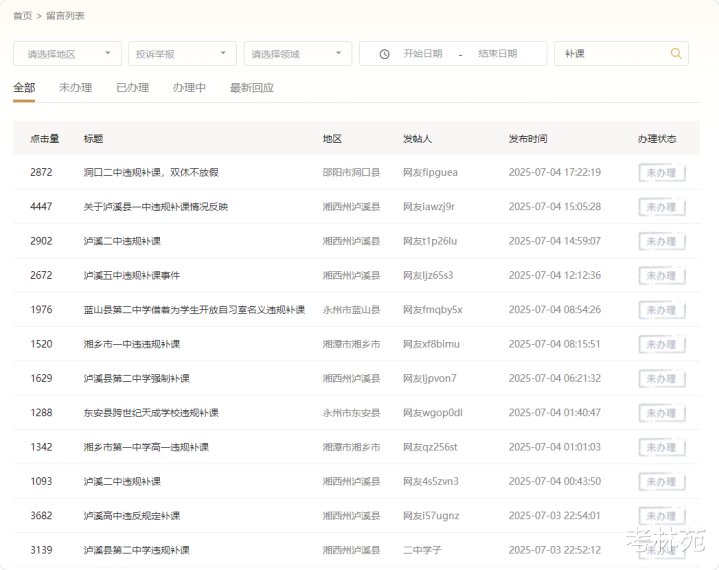Click 未办理 status for 网友qz256st row

pos(662,448)
